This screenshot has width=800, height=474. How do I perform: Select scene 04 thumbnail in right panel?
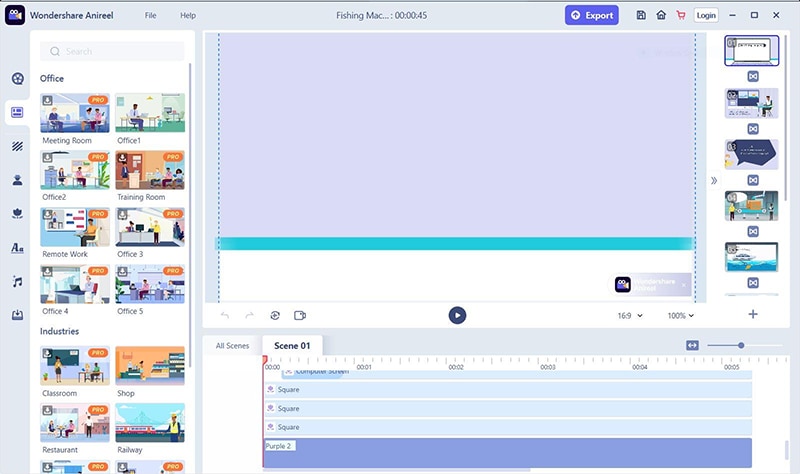[752, 206]
